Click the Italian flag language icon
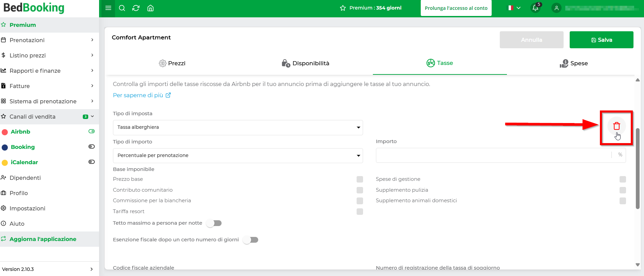 (x=510, y=8)
